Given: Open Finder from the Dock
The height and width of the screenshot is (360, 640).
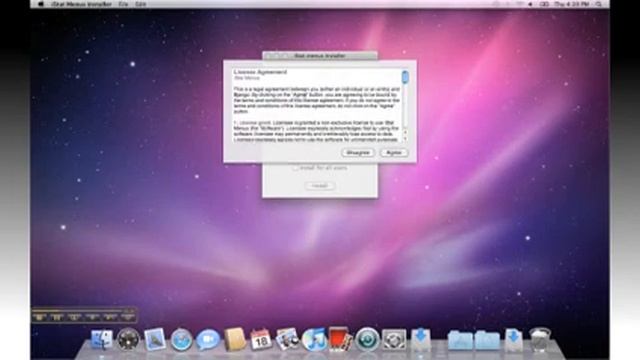Looking at the screenshot, I should click(102, 340).
